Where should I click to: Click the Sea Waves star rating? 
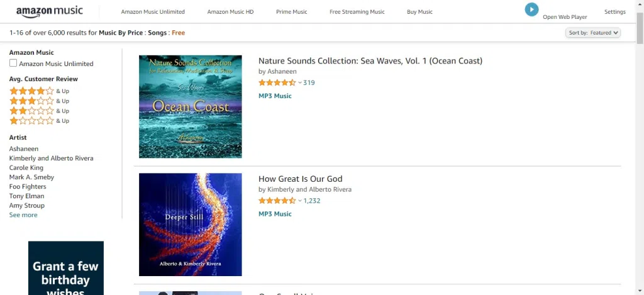(277, 83)
